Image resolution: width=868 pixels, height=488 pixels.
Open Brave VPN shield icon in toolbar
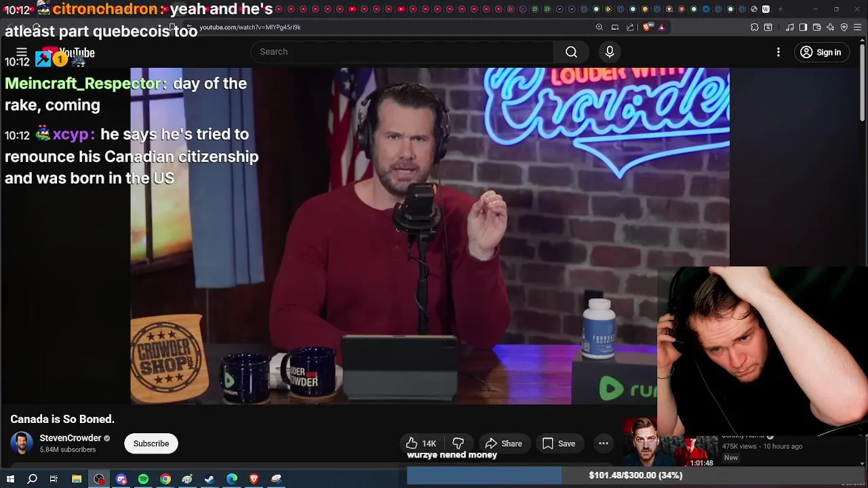(844, 27)
